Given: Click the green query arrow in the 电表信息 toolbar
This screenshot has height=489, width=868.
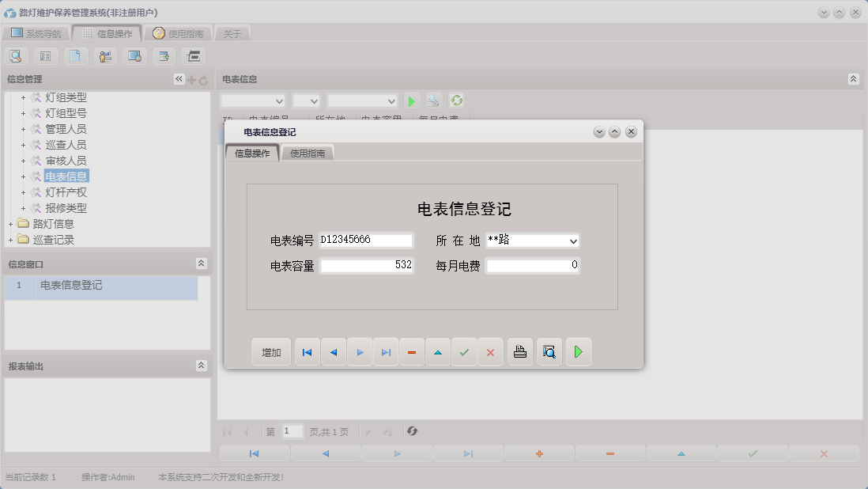Looking at the screenshot, I should 411,100.
